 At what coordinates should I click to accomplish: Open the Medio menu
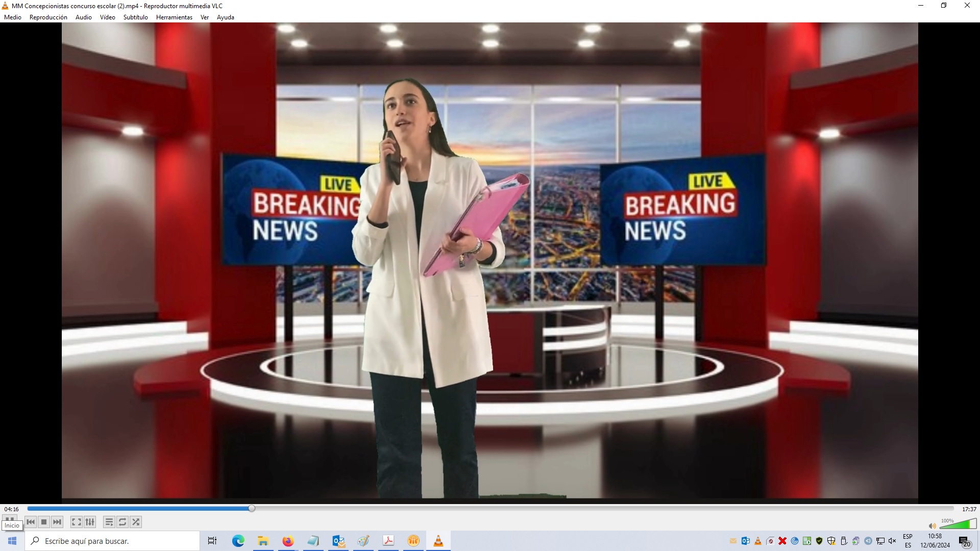(x=13, y=17)
